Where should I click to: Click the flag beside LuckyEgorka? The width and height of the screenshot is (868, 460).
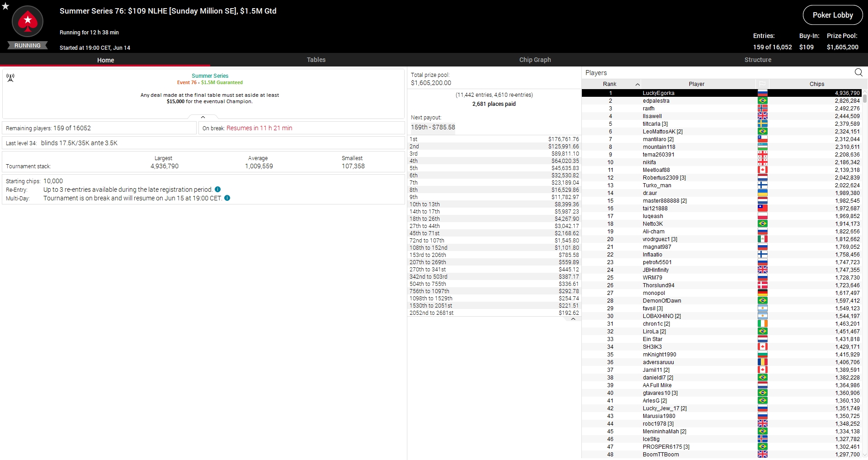[762, 93]
